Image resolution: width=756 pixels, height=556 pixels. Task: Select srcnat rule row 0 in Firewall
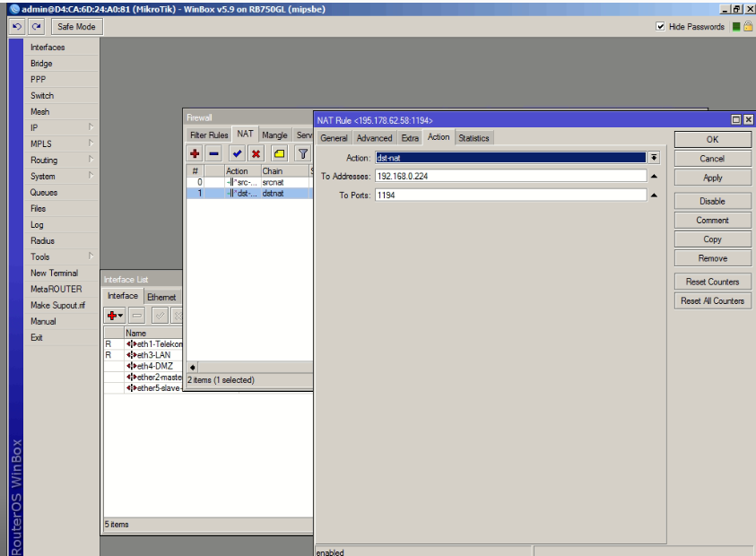point(249,182)
